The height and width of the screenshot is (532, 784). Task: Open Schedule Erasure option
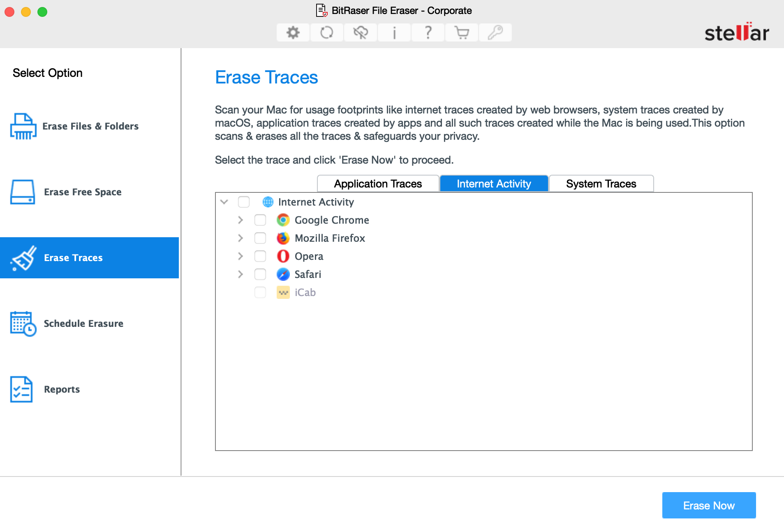click(90, 324)
